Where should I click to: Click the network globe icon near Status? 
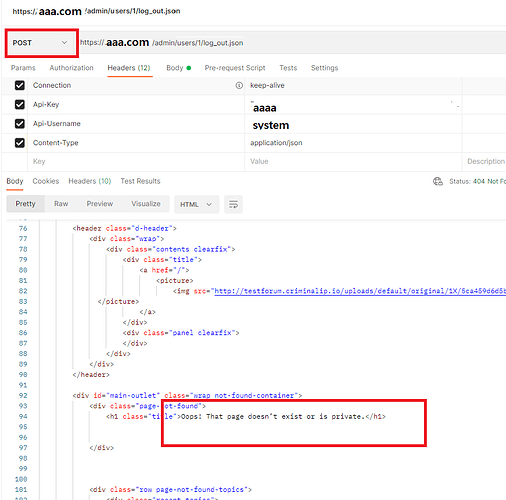438,181
